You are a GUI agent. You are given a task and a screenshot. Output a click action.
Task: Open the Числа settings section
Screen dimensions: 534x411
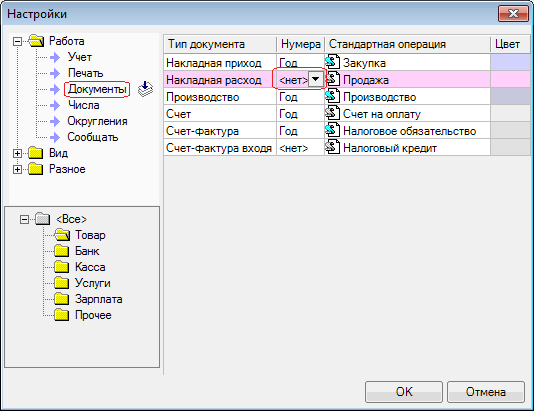pyautogui.click(x=84, y=105)
